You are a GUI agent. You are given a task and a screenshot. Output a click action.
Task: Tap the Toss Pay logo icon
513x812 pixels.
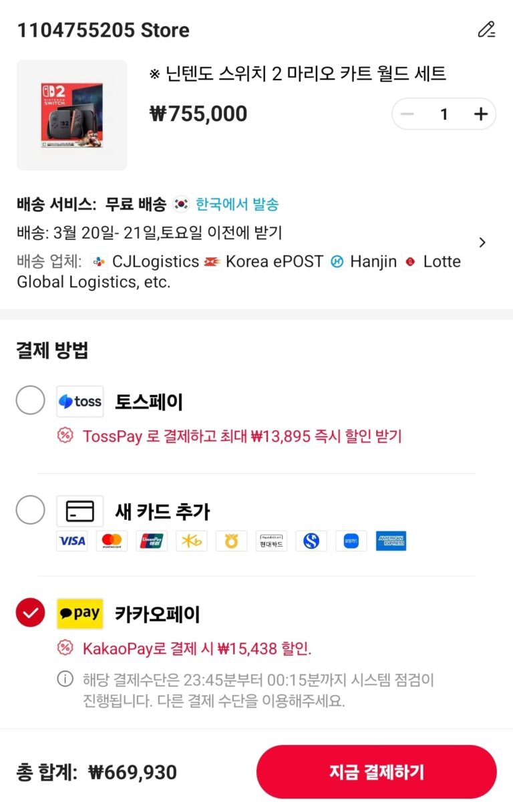(80, 402)
